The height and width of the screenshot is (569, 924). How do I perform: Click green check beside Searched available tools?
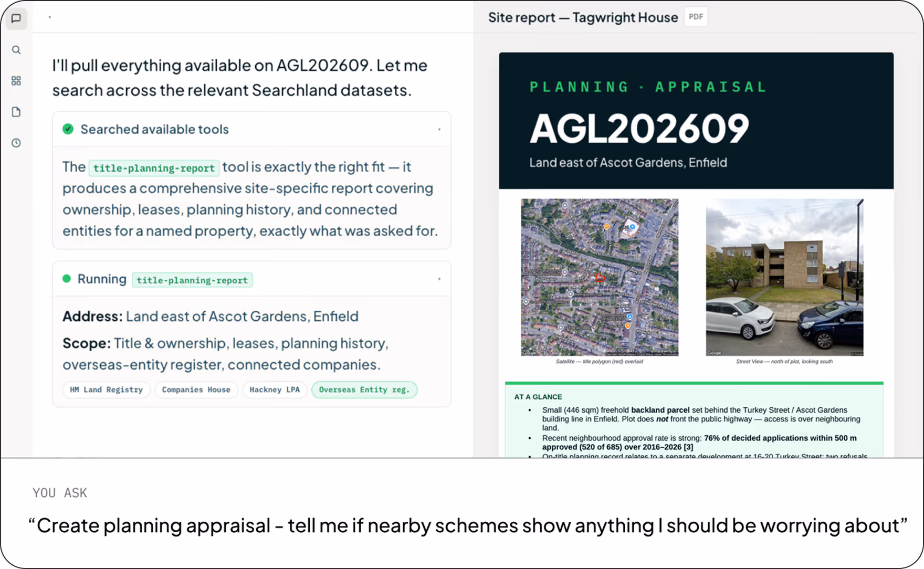68,129
